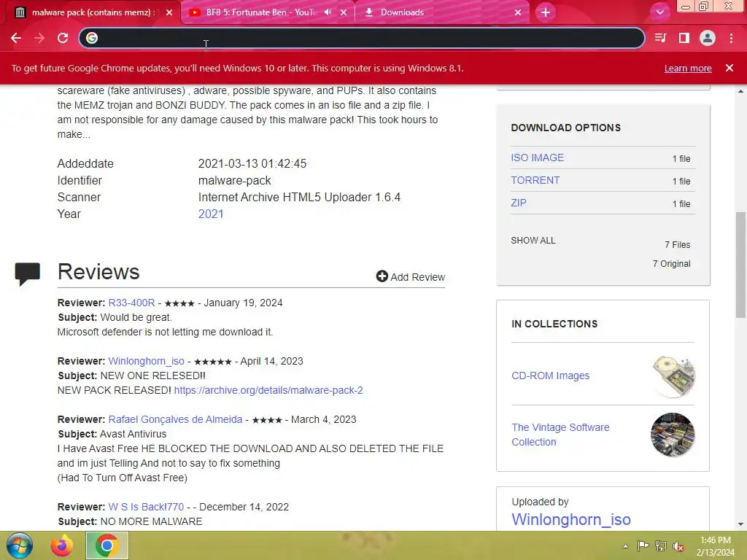Open network status tray icon

[x=661, y=546]
